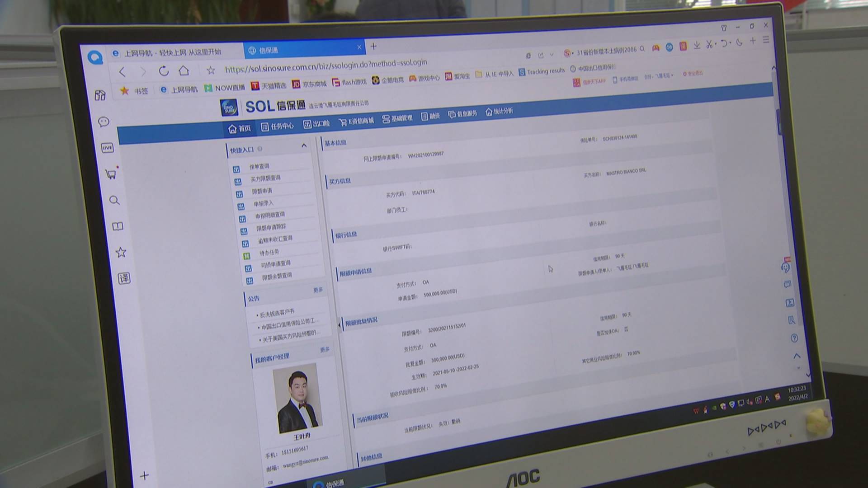The width and height of the screenshot is (868, 488).
Task: Collapse the left panel splitter arrow
Action: click(x=340, y=325)
